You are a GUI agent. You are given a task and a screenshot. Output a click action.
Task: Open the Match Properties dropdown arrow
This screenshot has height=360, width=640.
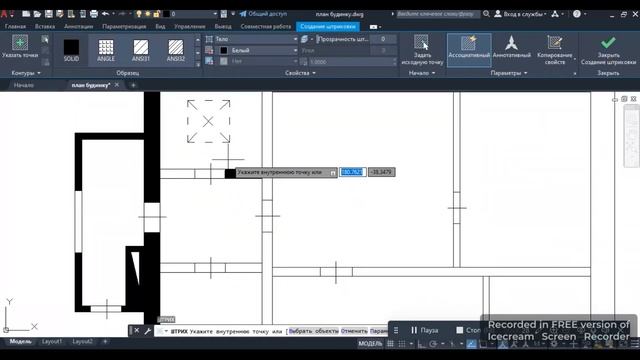[575, 60]
